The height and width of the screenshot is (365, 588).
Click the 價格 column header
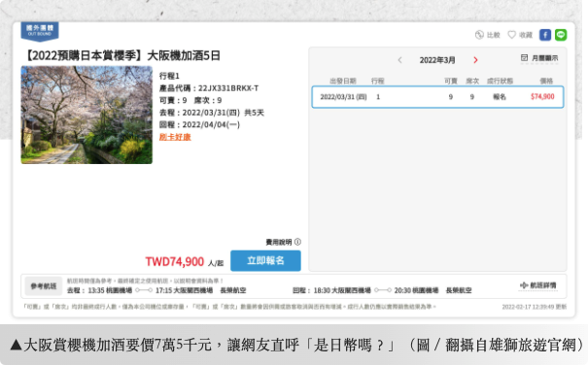tap(546, 81)
